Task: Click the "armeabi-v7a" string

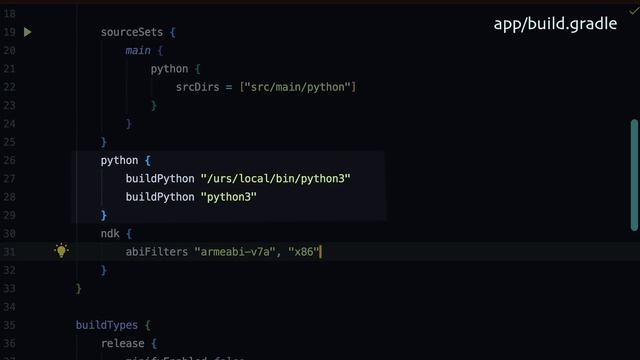Action: (x=235, y=252)
